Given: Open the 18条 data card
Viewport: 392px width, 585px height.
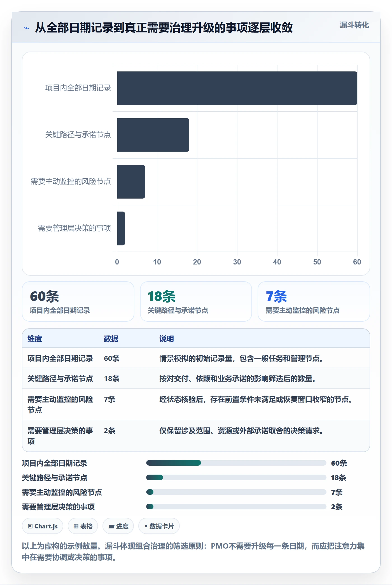Looking at the screenshot, I should pyautogui.click(x=196, y=301).
